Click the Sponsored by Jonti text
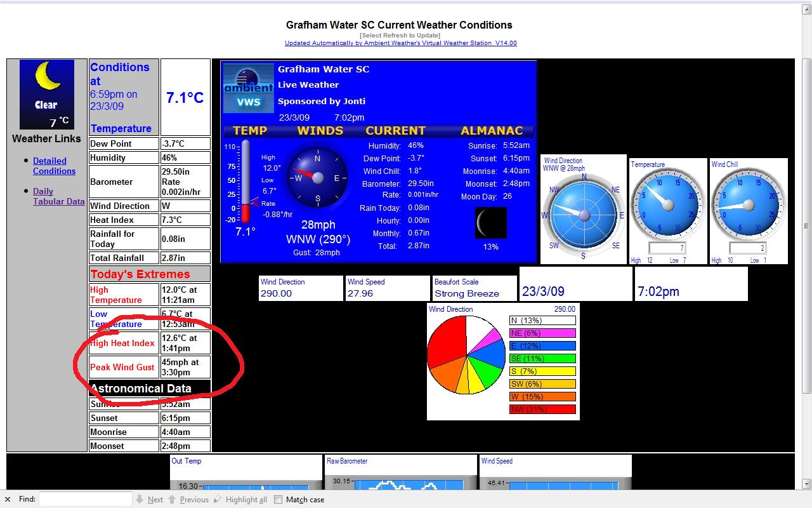 tap(322, 101)
